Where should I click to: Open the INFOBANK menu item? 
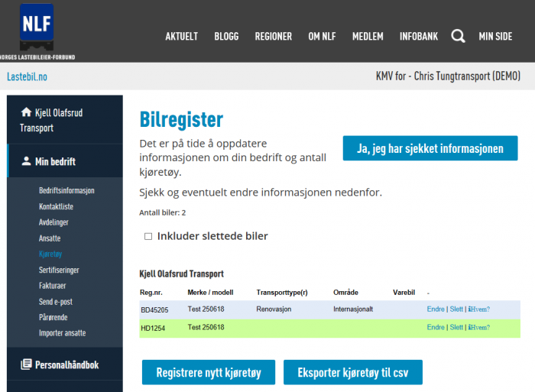pos(419,36)
